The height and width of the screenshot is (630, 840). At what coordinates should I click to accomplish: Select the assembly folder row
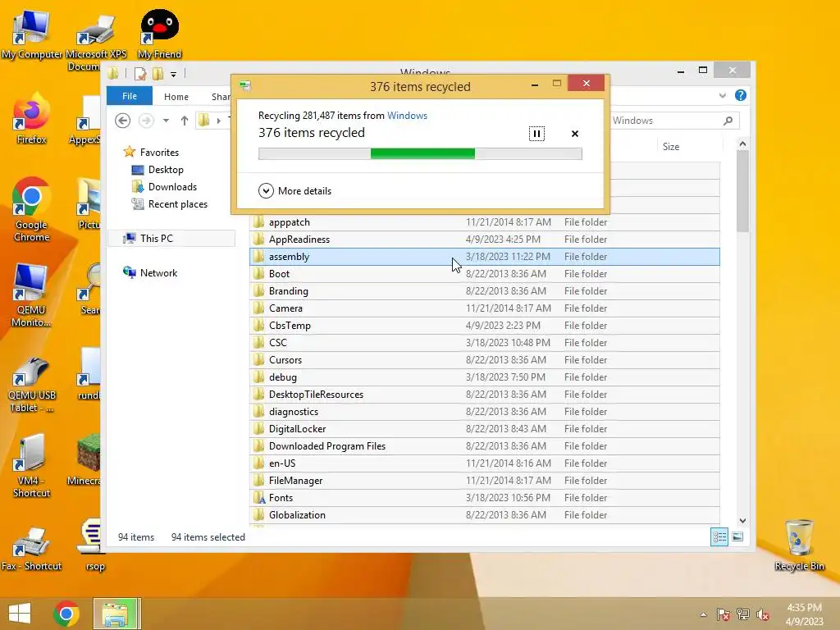coord(484,257)
